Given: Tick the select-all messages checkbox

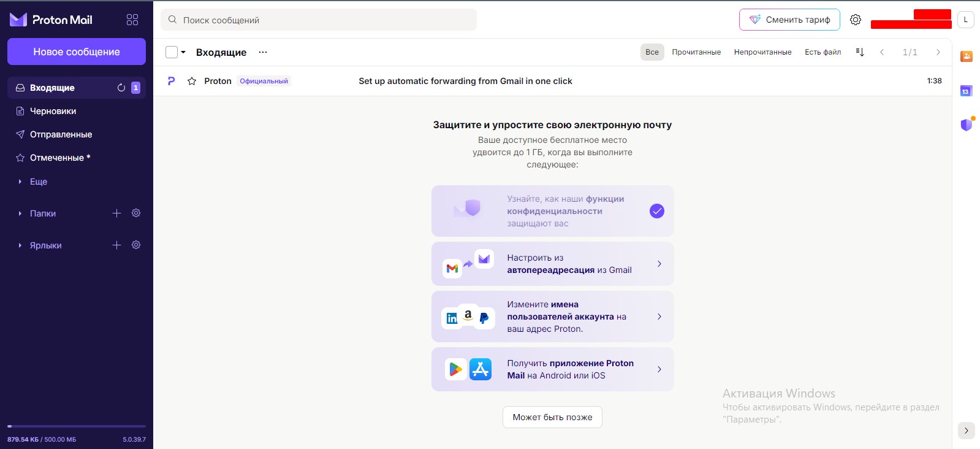Looking at the screenshot, I should point(172,52).
